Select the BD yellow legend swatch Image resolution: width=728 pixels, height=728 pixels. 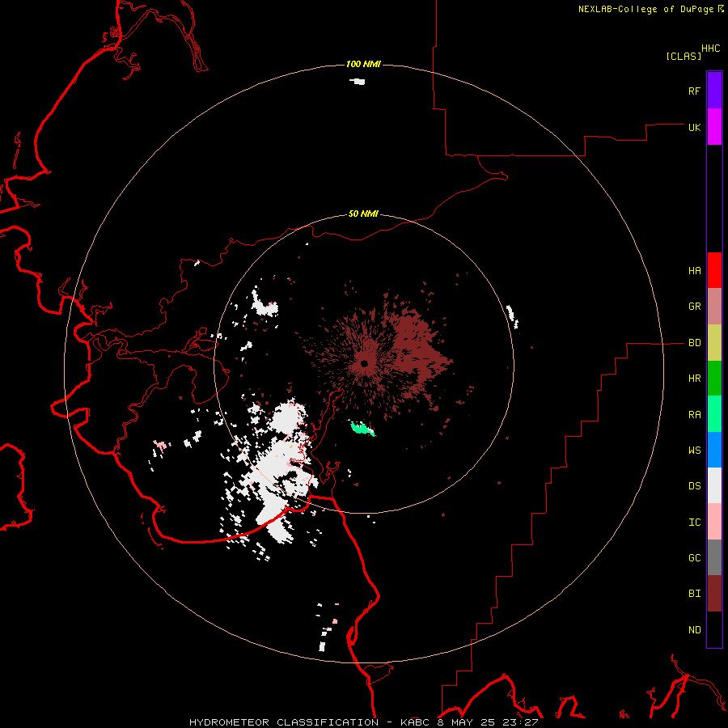714,343
